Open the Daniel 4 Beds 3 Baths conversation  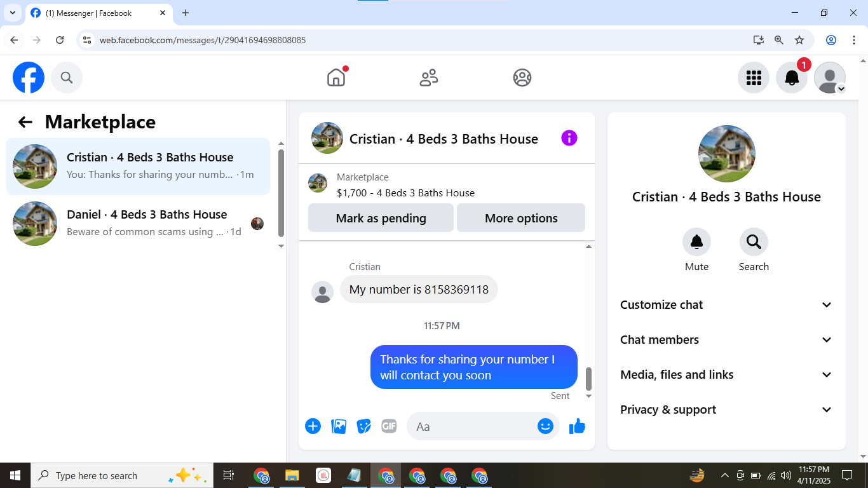(x=138, y=224)
